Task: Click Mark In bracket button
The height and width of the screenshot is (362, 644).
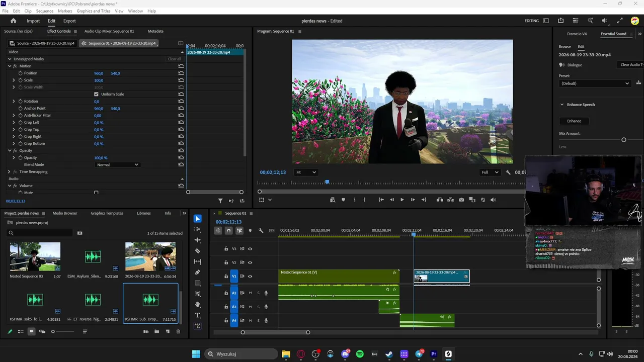Action: click(355, 200)
